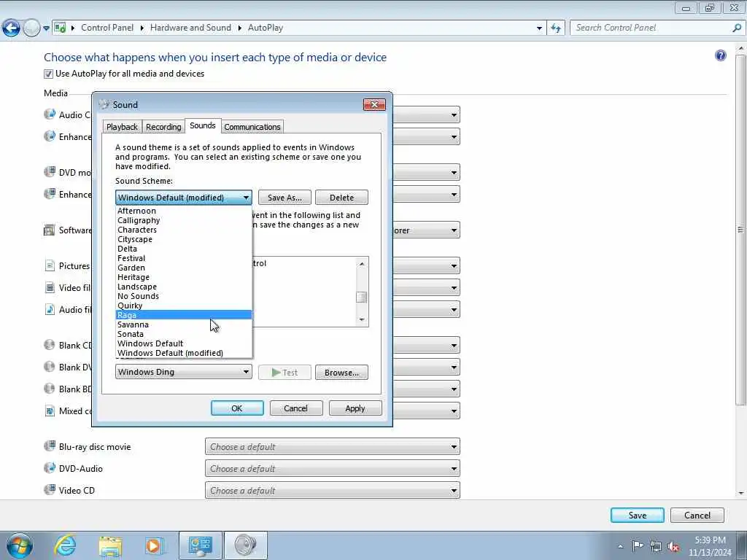Switch to the Communications tab
This screenshot has width=747, height=560.
252,127
